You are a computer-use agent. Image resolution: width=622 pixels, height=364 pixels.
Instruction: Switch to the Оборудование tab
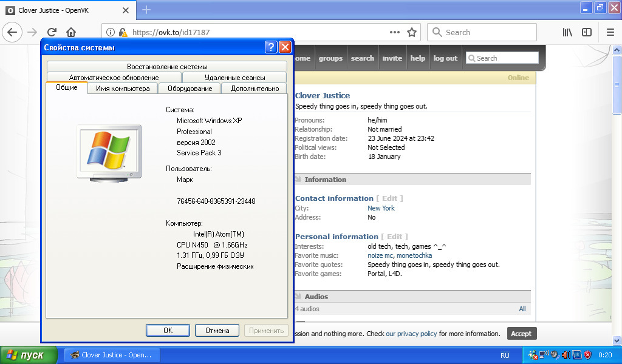coord(190,89)
